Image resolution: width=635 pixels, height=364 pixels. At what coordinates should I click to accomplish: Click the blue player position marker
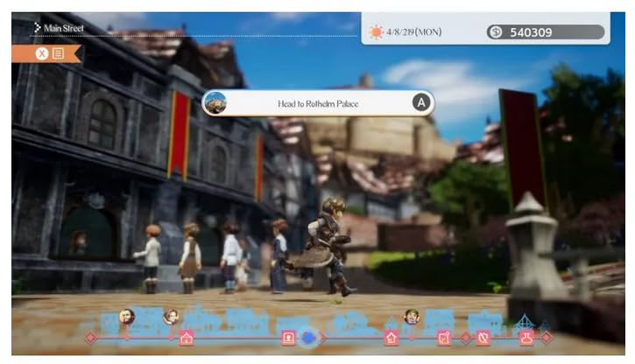point(308,337)
